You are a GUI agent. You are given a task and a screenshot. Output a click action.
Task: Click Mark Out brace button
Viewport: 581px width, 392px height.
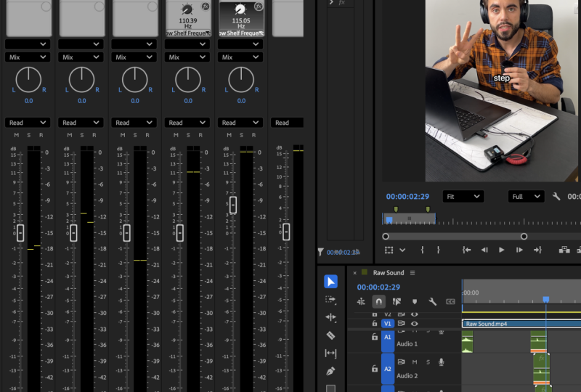(x=439, y=250)
